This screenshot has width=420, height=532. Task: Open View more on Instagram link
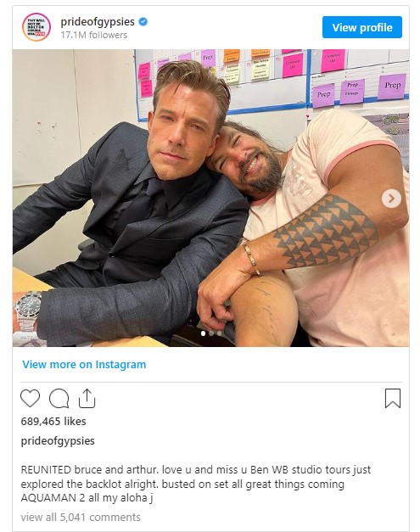tap(84, 364)
